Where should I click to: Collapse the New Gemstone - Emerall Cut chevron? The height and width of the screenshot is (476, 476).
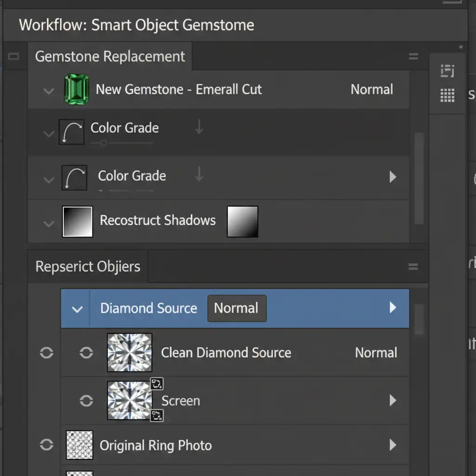[49, 91]
